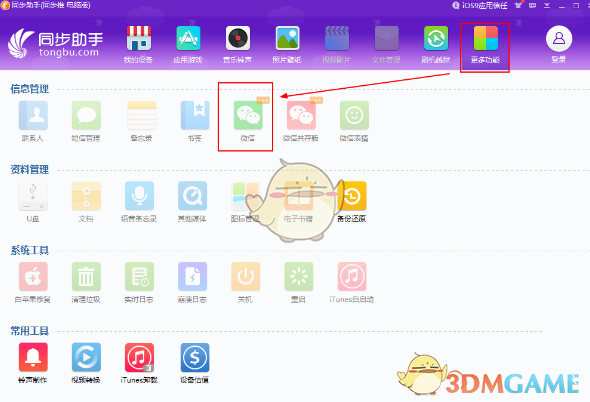Click the 重启 restart icon
Viewport: 590px width, 402px height.
click(x=298, y=276)
